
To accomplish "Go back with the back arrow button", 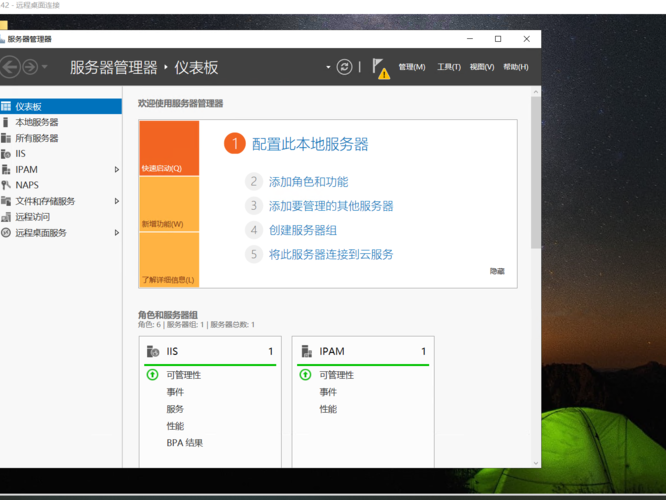I will coord(9,67).
